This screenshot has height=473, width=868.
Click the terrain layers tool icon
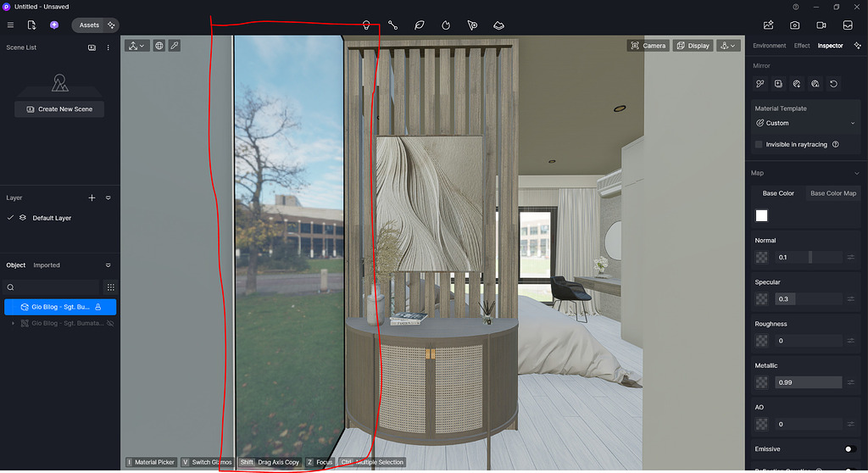coord(498,25)
